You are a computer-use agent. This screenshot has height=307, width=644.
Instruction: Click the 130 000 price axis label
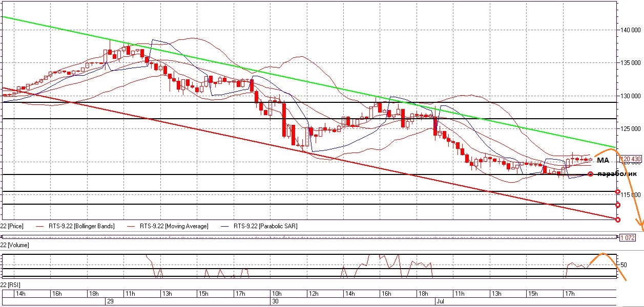pyautogui.click(x=631, y=96)
